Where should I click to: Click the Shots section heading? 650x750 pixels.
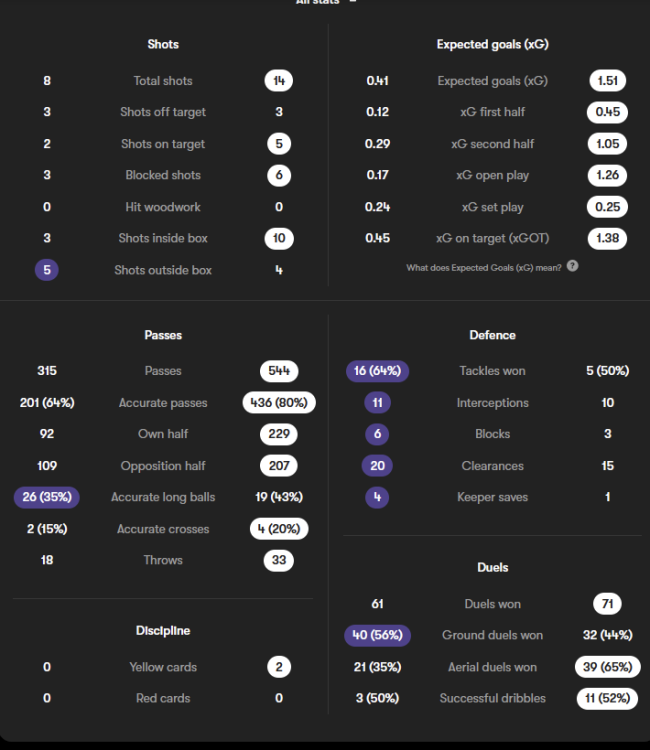tap(163, 44)
